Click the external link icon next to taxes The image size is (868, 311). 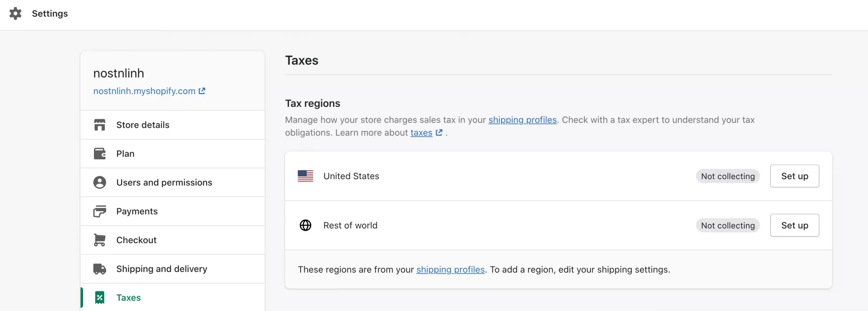tap(439, 133)
